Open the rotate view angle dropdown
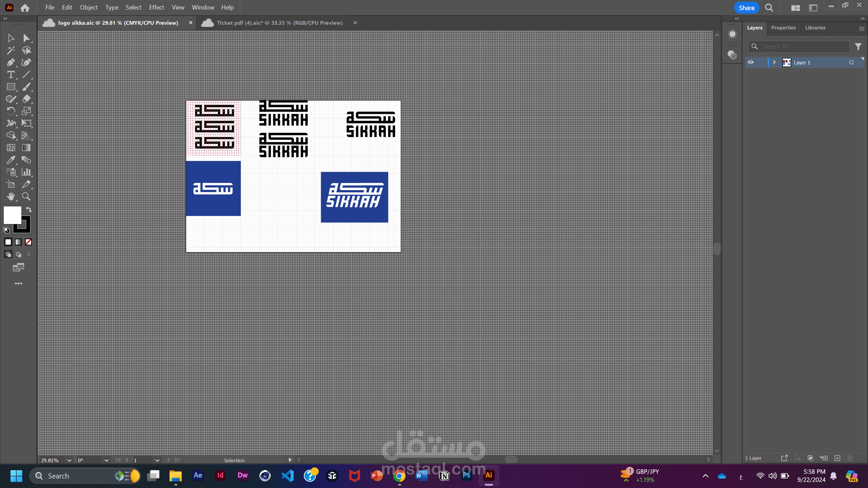Image resolution: width=868 pixels, height=488 pixels. click(106, 460)
